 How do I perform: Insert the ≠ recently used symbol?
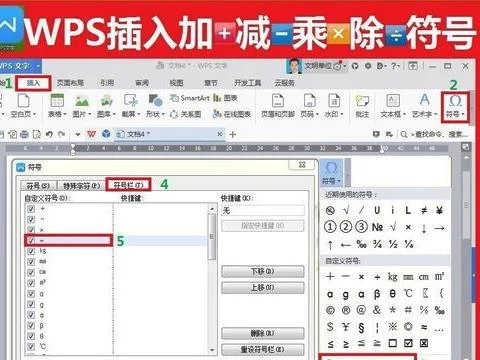[424, 210]
